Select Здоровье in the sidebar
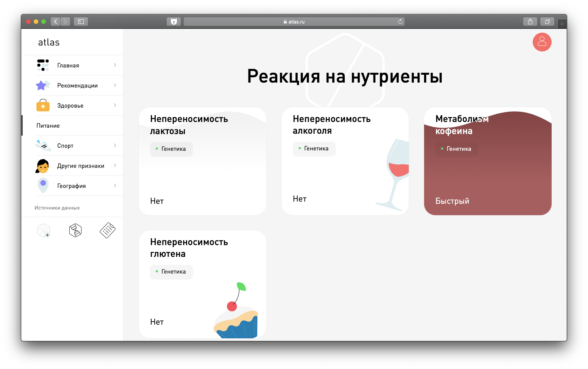The width and height of the screenshot is (588, 369). pos(70,106)
